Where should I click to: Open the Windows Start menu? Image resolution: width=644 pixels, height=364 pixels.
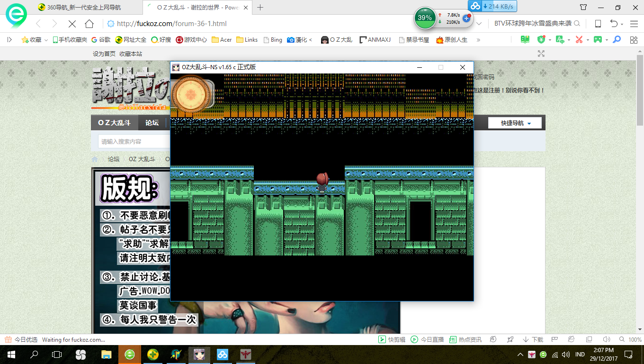10,354
